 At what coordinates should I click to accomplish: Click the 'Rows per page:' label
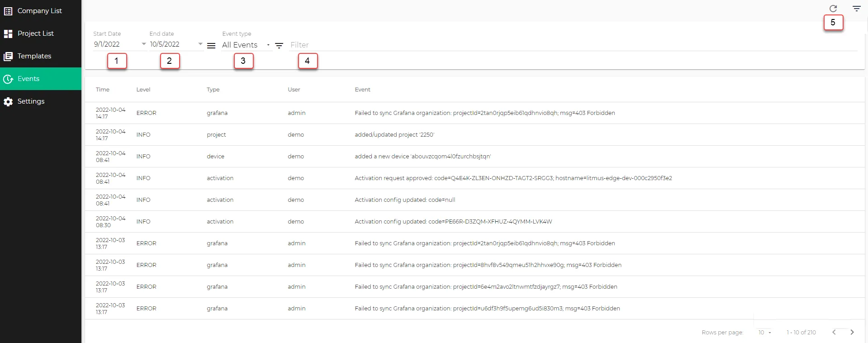coord(722,333)
